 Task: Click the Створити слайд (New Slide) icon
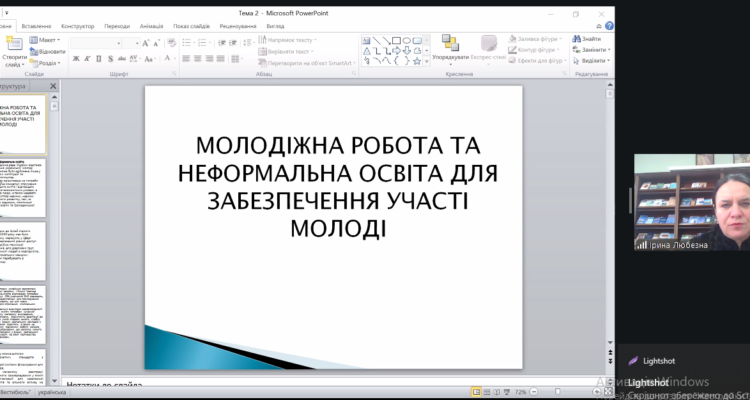[x=15, y=45]
